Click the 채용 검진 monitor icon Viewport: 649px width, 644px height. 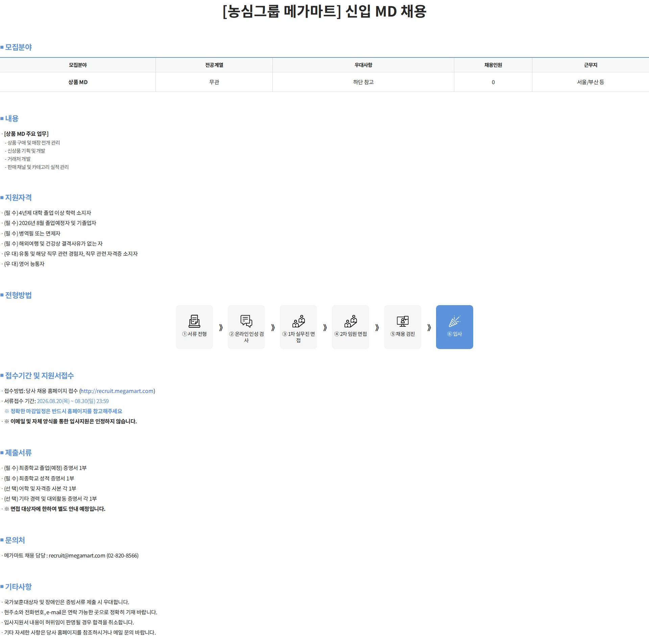pyautogui.click(x=403, y=321)
